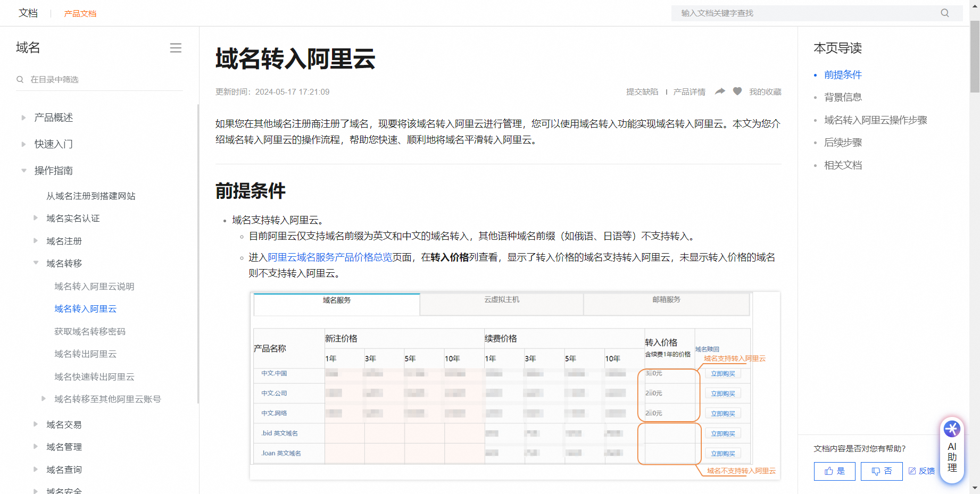Image resolution: width=980 pixels, height=494 pixels.
Task: Select 域名转入阿里云 in sidebar
Action: (85, 309)
